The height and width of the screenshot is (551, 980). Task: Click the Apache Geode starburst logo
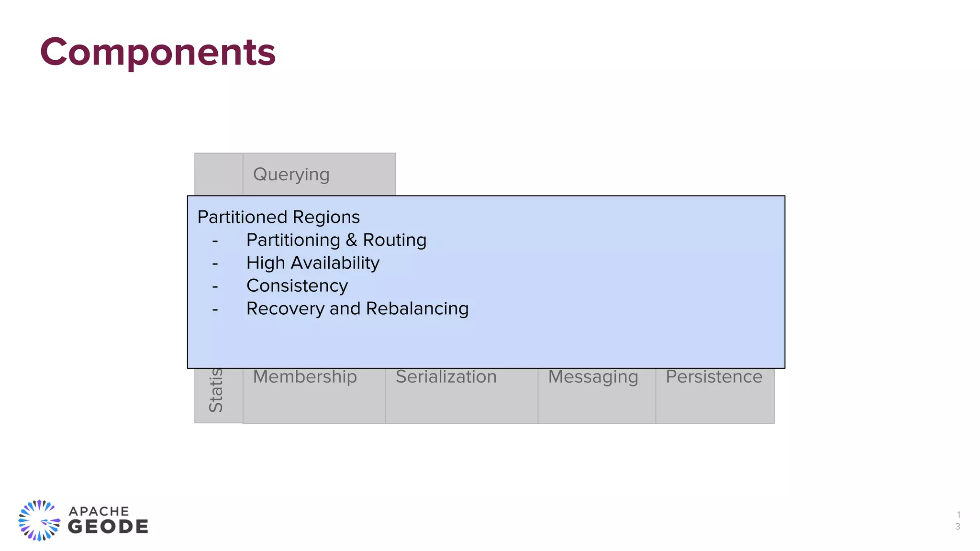click(x=39, y=520)
